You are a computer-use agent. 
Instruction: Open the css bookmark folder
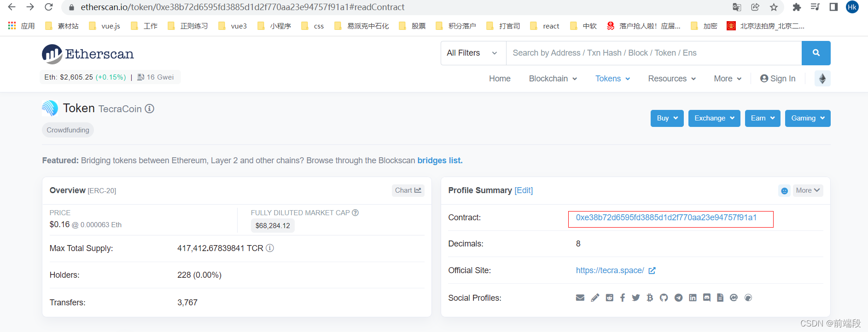312,26
